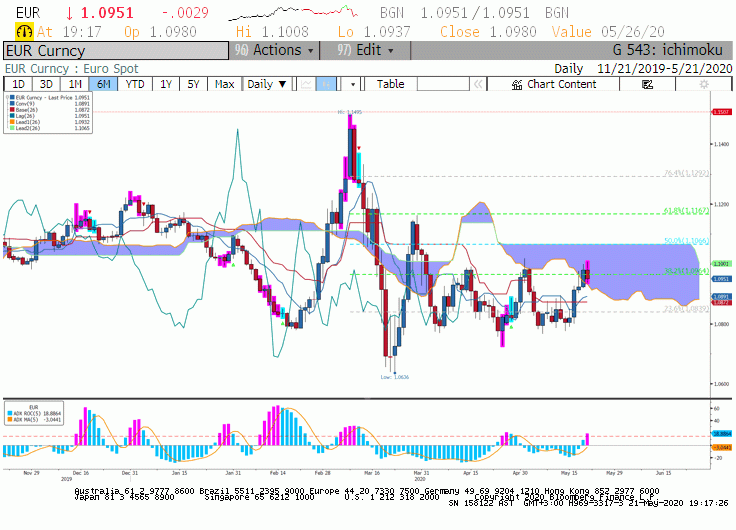Switch range to 5Y
Image resolution: width=736 pixels, height=530 pixels.
coord(193,84)
